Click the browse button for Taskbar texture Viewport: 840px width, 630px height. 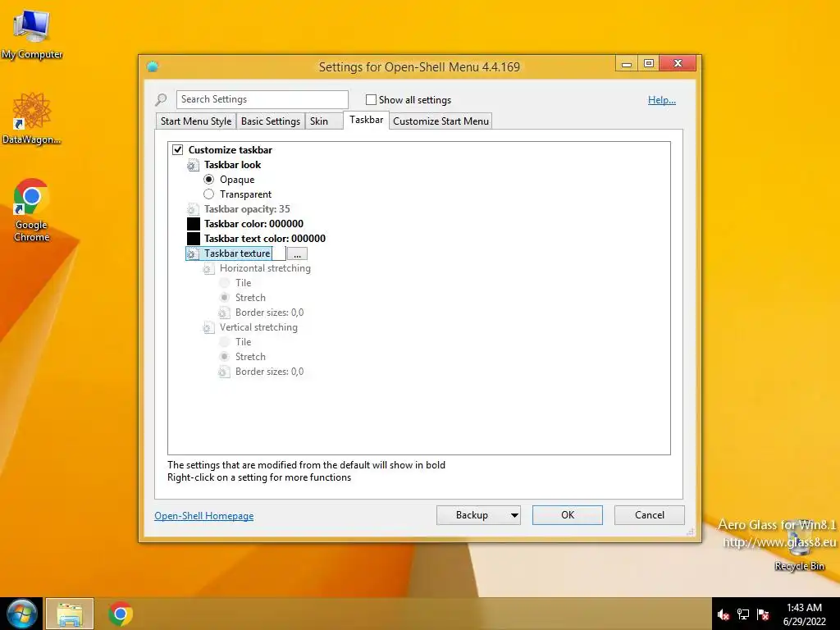click(297, 253)
